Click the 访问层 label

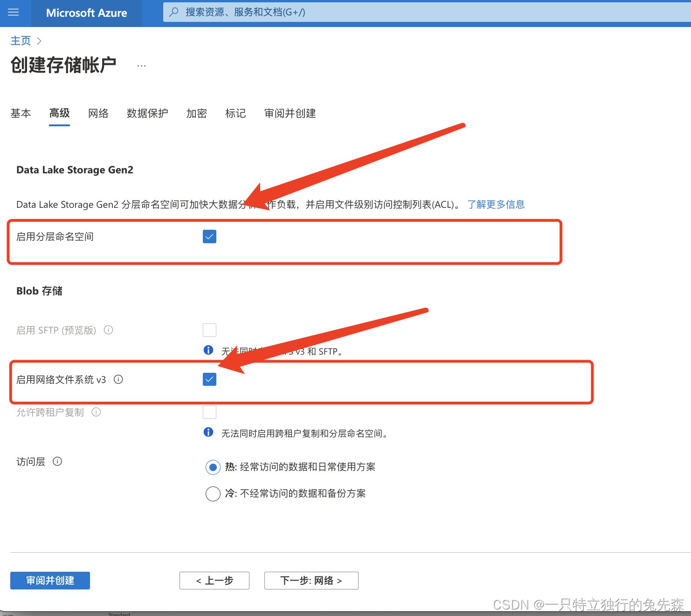pyautogui.click(x=31, y=462)
